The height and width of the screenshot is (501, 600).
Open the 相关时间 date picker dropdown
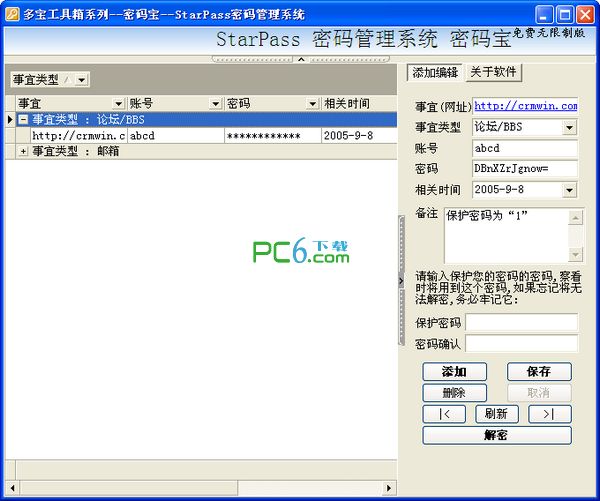(569, 190)
